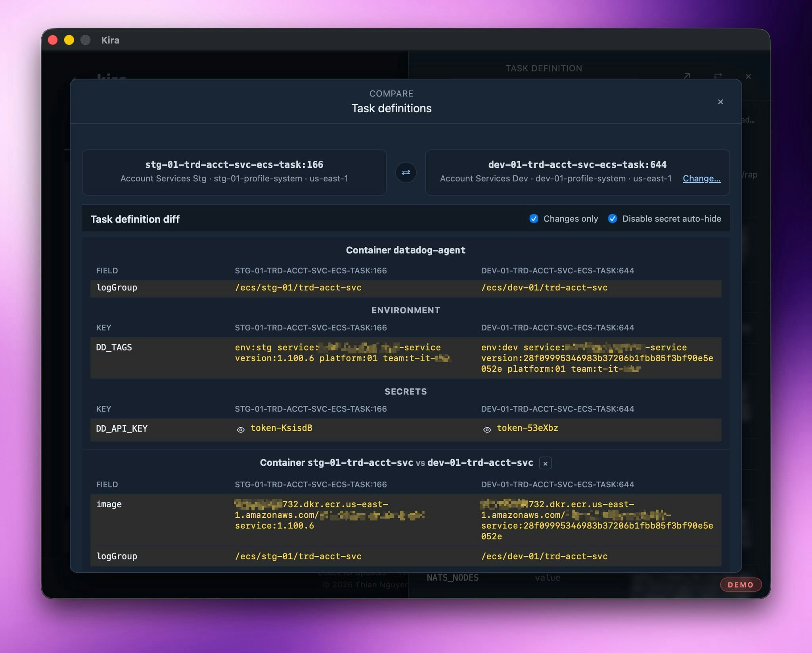Close the background Task Definition panel

pos(748,76)
